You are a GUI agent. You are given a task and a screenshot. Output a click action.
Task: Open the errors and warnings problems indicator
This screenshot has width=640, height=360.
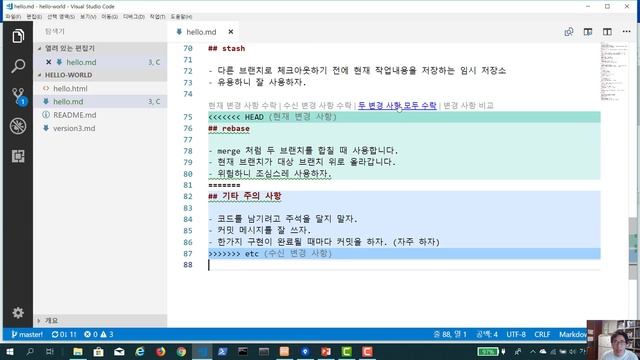pos(99,334)
